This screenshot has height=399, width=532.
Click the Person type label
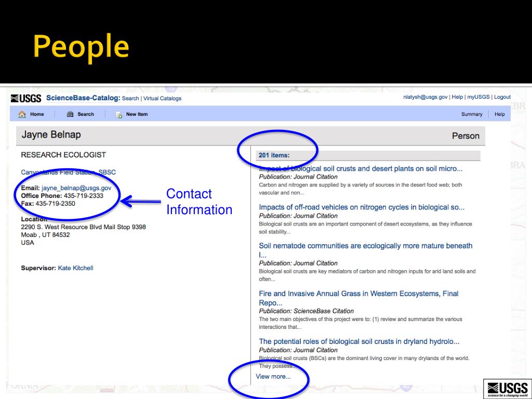coord(465,136)
